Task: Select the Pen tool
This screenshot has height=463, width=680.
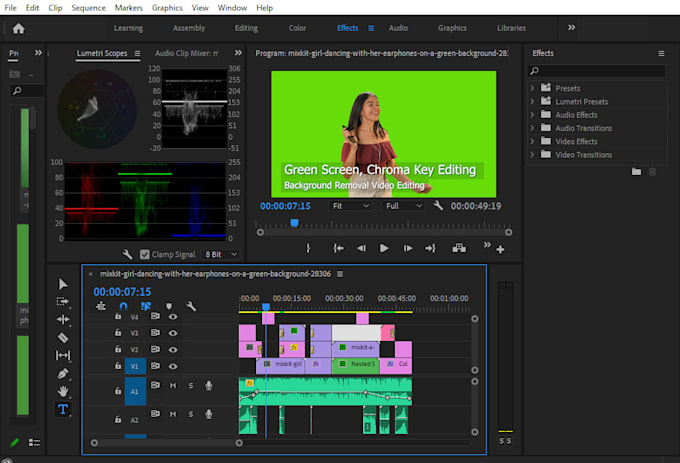Action: click(x=63, y=373)
